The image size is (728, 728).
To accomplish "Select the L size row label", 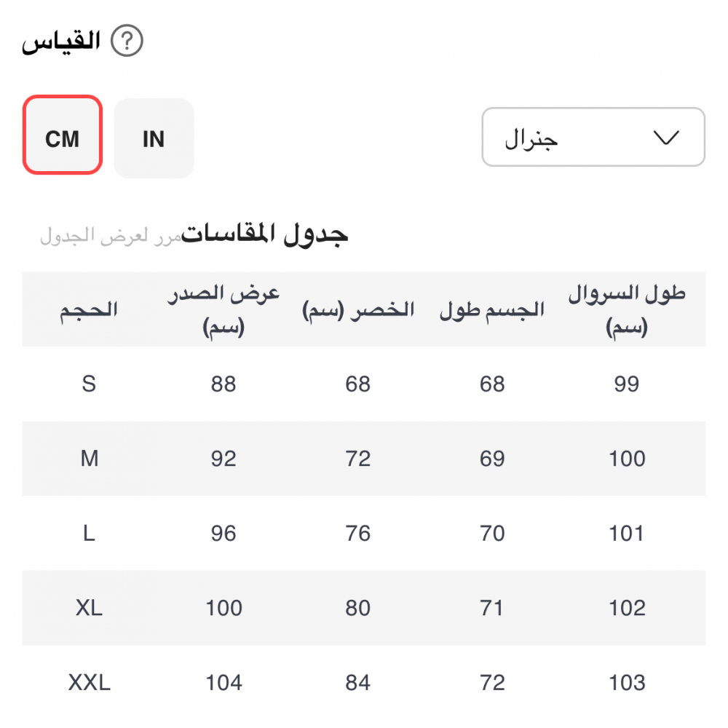I will coord(89,534).
